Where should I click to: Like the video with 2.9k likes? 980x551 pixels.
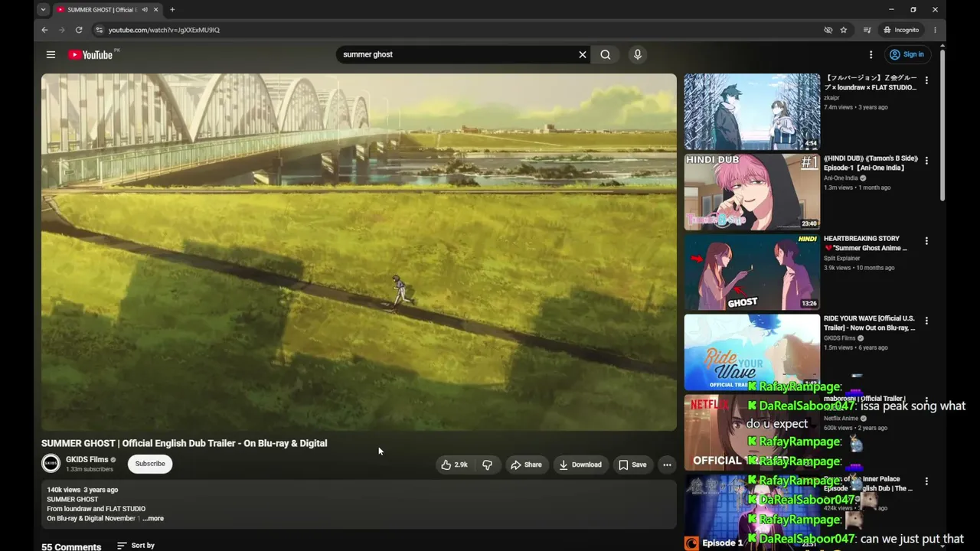454,465
